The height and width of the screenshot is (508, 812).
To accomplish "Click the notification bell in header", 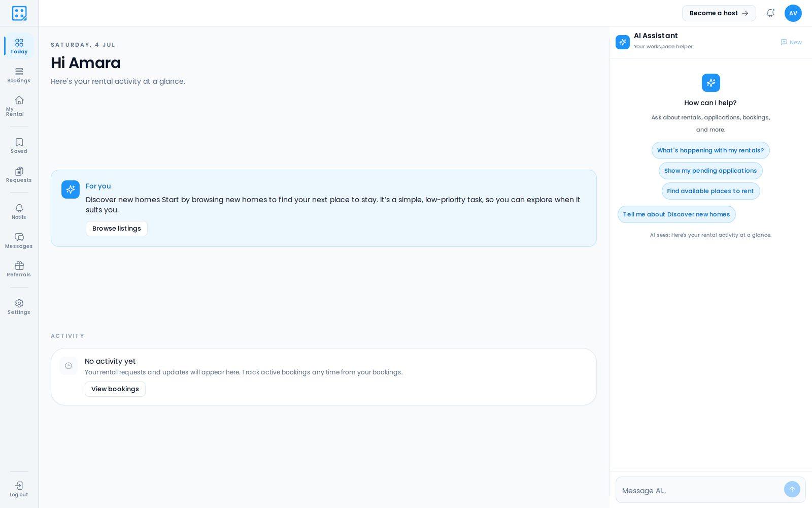I will click(x=770, y=13).
